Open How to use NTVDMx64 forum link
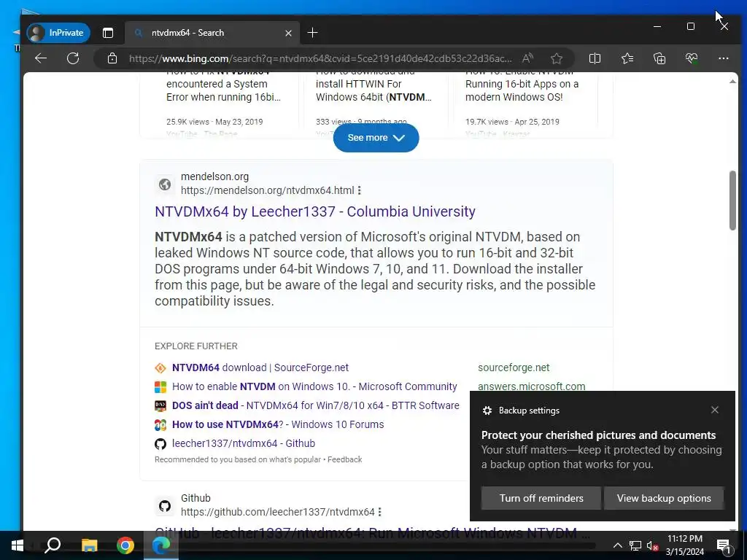747x560 pixels. (x=278, y=424)
